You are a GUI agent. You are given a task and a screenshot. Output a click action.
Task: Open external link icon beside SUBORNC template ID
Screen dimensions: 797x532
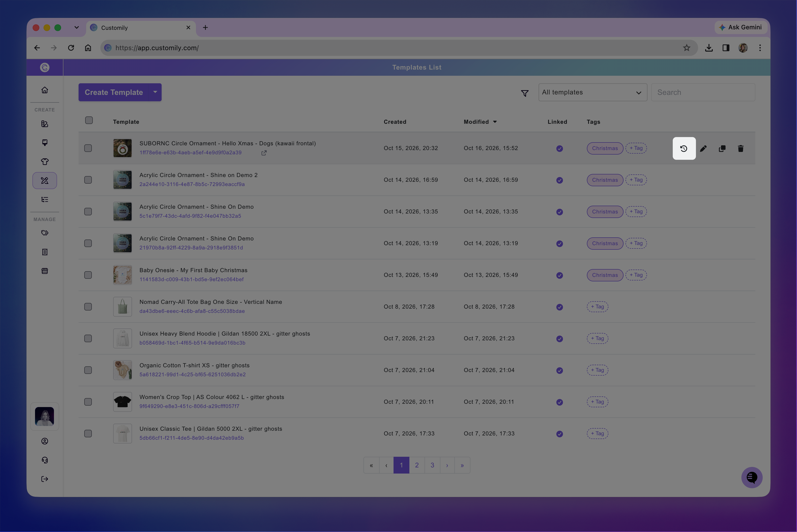click(x=264, y=153)
